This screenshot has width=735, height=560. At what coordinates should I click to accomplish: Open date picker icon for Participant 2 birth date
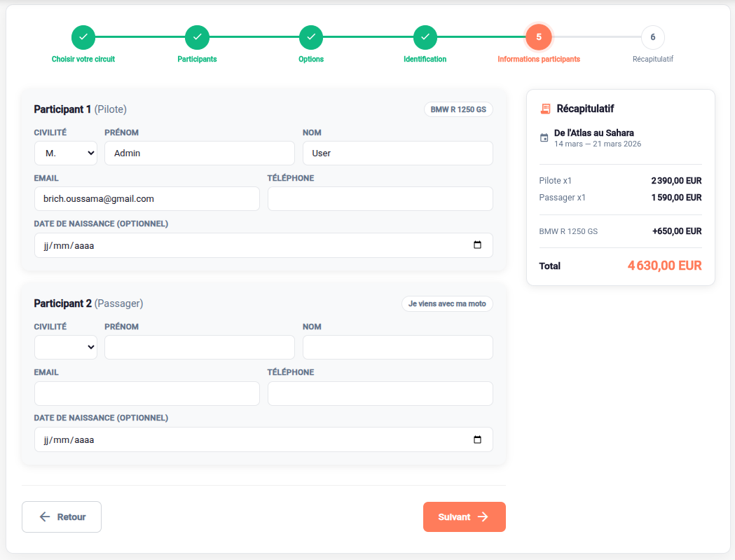[478, 439]
